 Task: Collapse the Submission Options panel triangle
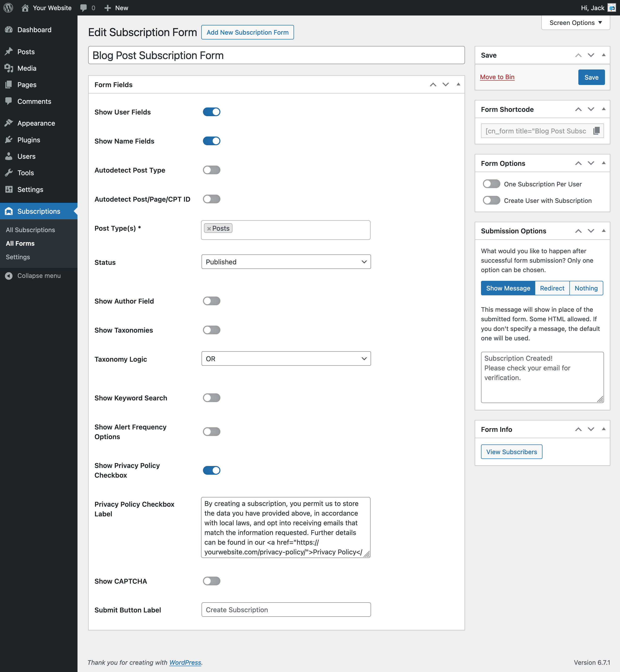point(604,231)
